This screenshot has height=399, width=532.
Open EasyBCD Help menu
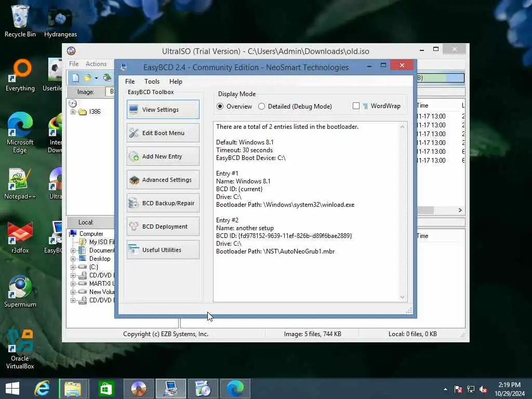176,82
